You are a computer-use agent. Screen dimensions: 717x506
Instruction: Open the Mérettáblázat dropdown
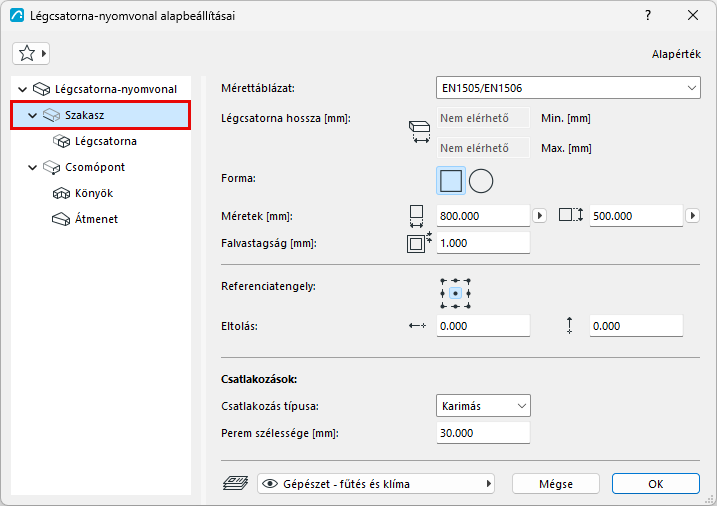(x=568, y=88)
